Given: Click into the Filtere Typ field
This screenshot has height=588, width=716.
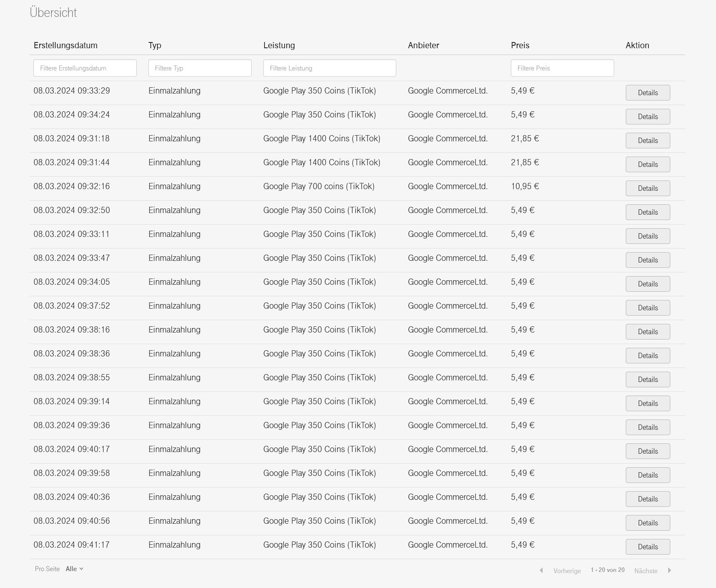Looking at the screenshot, I should click(200, 68).
